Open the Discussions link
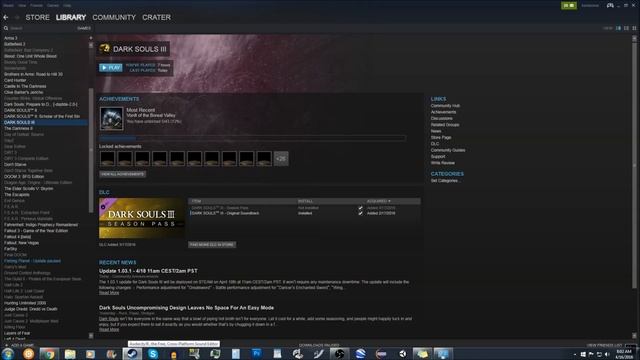Image resolution: width=640 pixels, height=360 pixels. [441, 118]
